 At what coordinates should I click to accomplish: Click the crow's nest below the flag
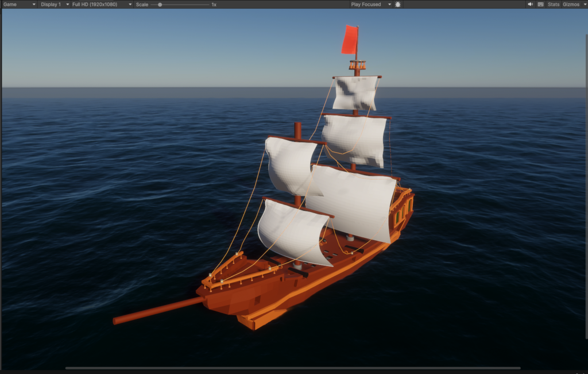click(x=357, y=65)
